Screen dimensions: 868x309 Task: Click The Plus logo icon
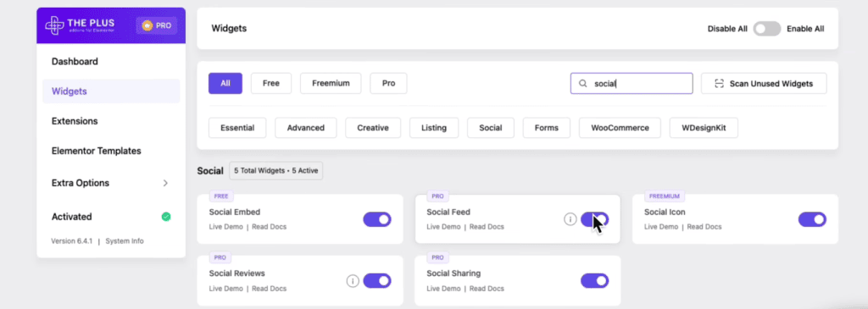point(54,25)
